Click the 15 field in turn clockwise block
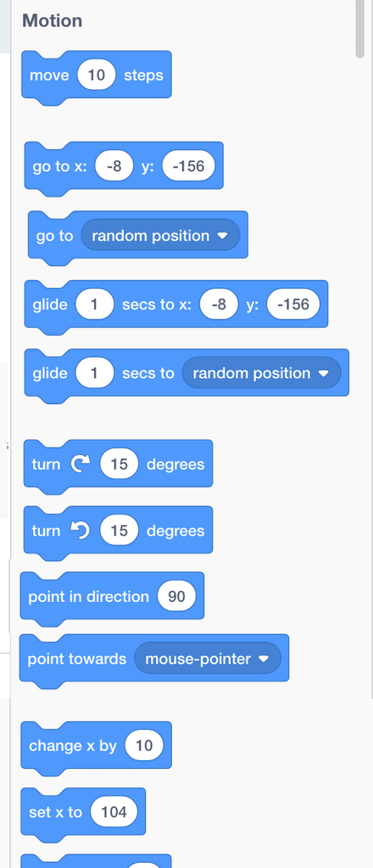373x868 pixels. coord(119,464)
